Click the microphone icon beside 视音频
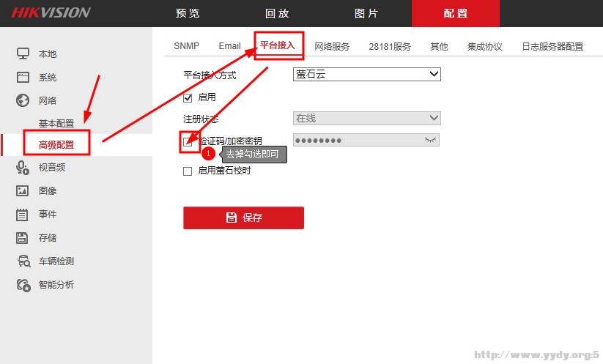603x364 pixels. pyautogui.click(x=23, y=168)
